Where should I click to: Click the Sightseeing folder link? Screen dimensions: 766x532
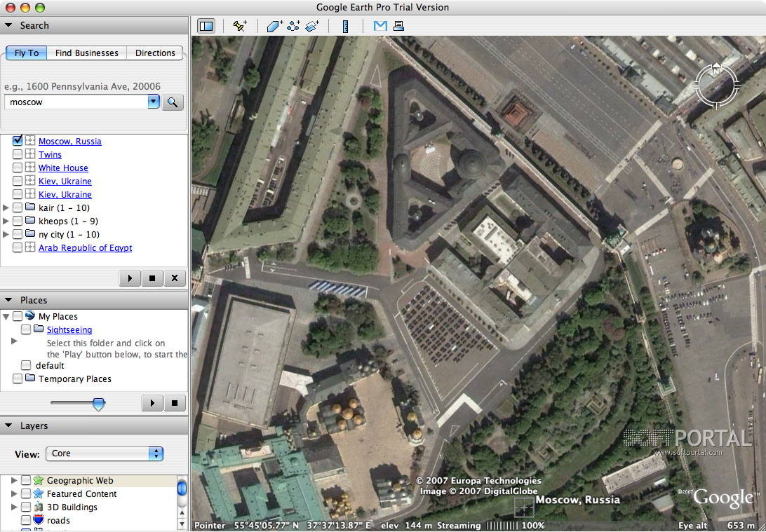click(69, 330)
